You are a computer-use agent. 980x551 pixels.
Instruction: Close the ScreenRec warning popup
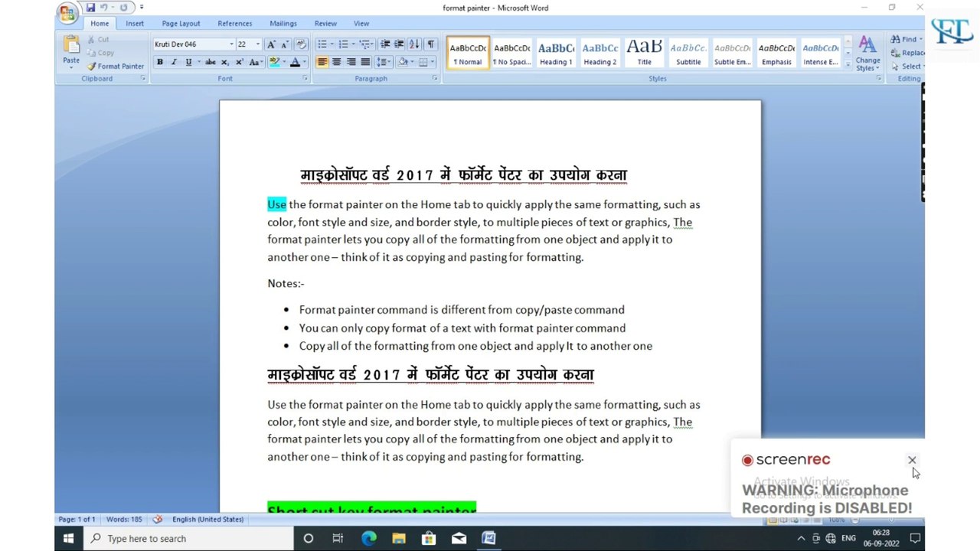click(x=912, y=460)
